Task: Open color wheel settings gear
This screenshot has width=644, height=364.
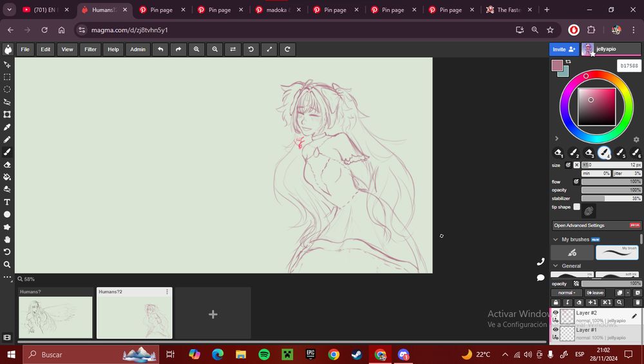Action: pyautogui.click(x=636, y=140)
